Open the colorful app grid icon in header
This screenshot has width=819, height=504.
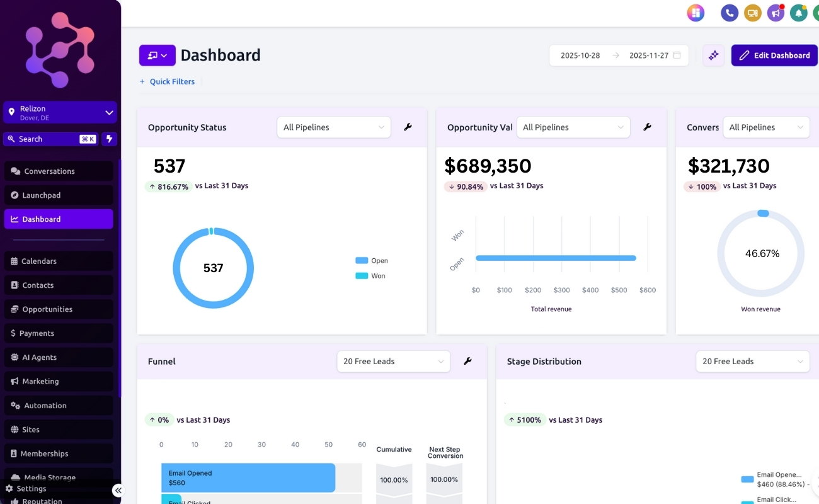696,13
